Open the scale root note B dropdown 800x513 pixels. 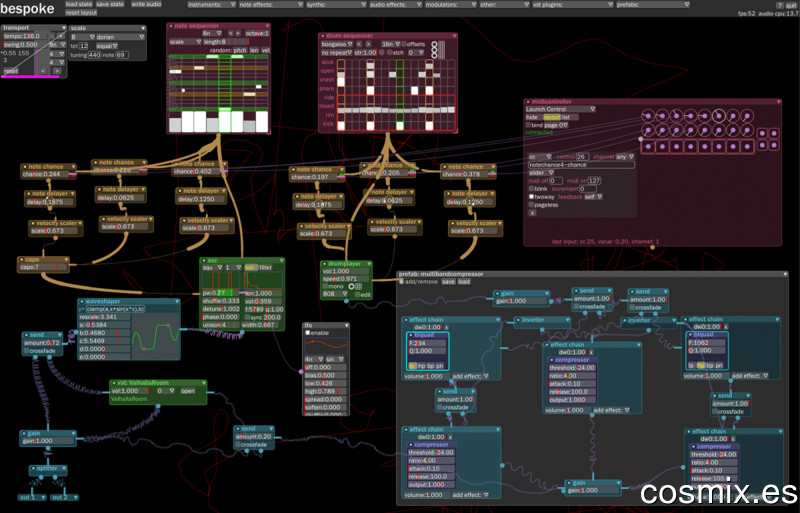click(x=83, y=37)
